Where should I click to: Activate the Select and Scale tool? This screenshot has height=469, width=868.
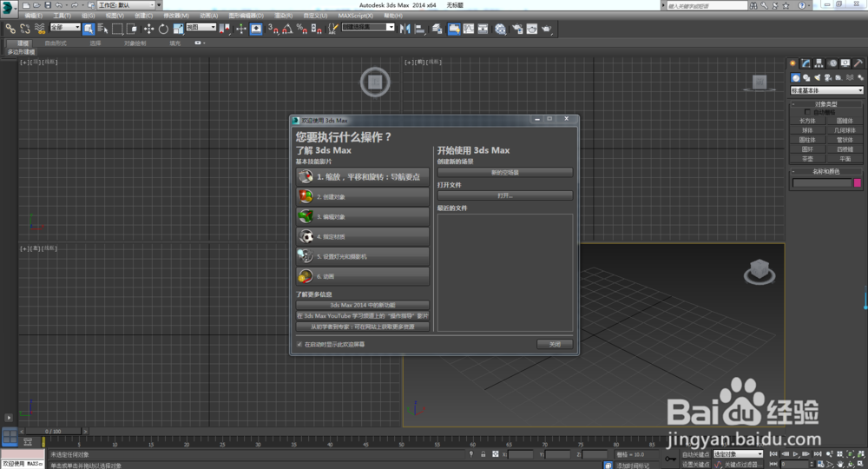pyautogui.click(x=178, y=29)
